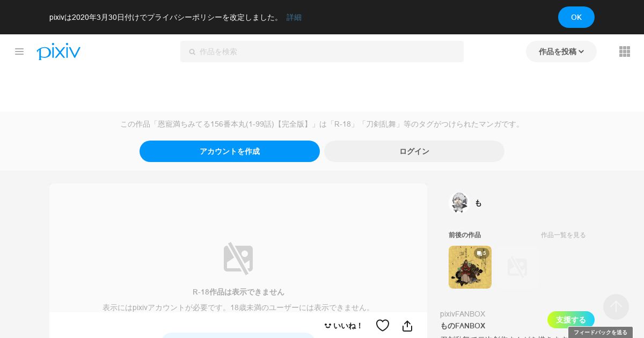Open the 詳細 privacy policy link
This screenshot has height=338, width=644.
(x=294, y=17)
